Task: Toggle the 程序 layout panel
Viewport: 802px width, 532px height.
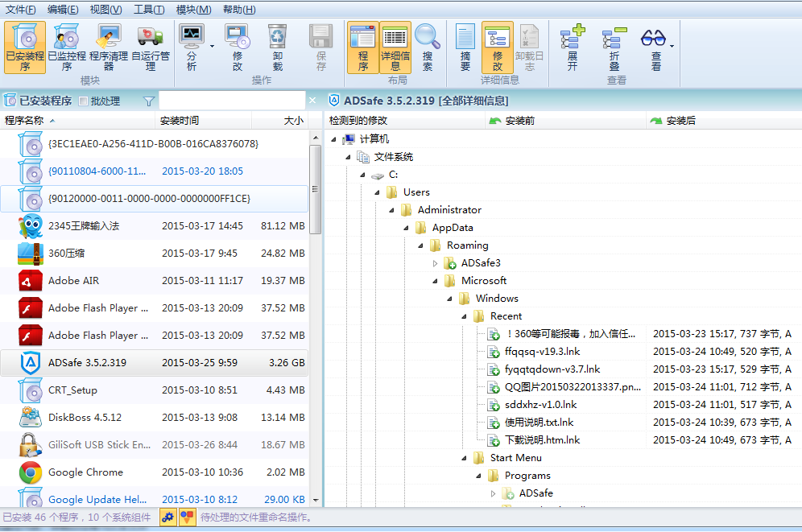Action: point(362,47)
